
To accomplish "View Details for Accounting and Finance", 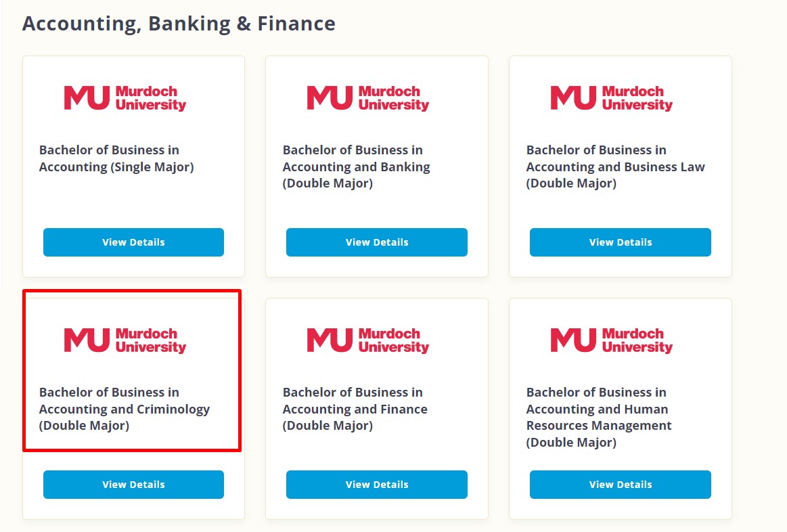I will click(x=377, y=485).
